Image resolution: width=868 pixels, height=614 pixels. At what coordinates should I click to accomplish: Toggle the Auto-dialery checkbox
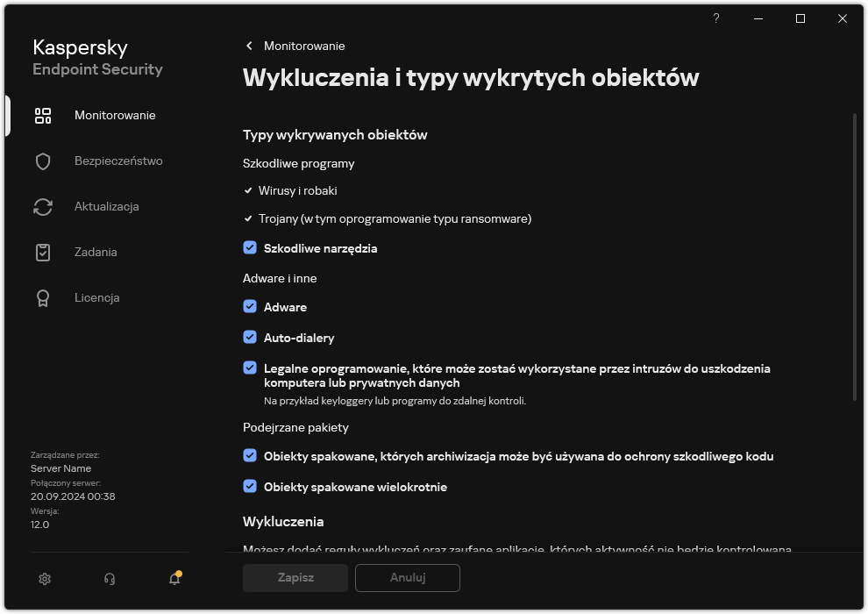pyautogui.click(x=249, y=337)
